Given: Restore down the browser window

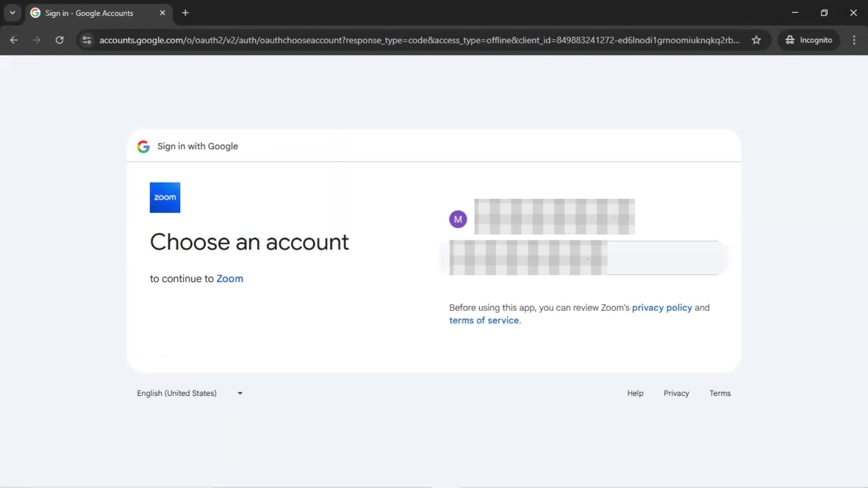Looking at the screenshot, I should click(824, 13).
